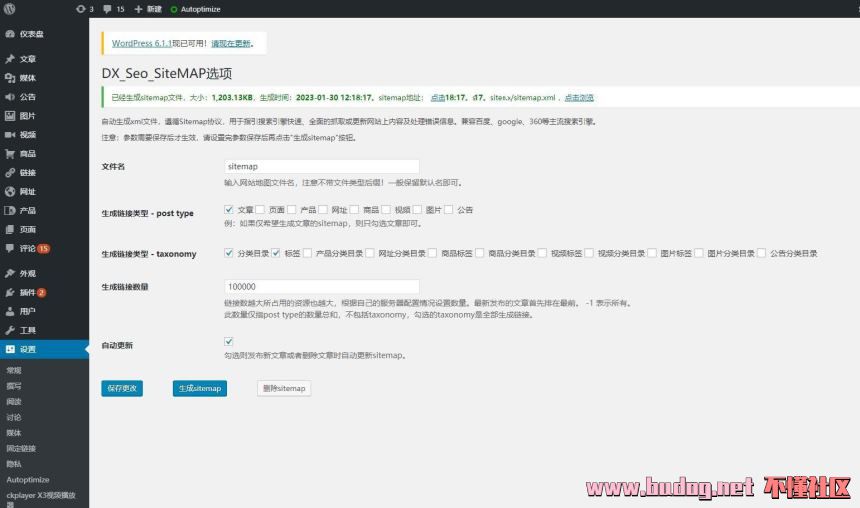The width and height of the screenshot is (860, 508).
Task: Check the 网址 post type checkbox
Action: click(x=322, y=210)
